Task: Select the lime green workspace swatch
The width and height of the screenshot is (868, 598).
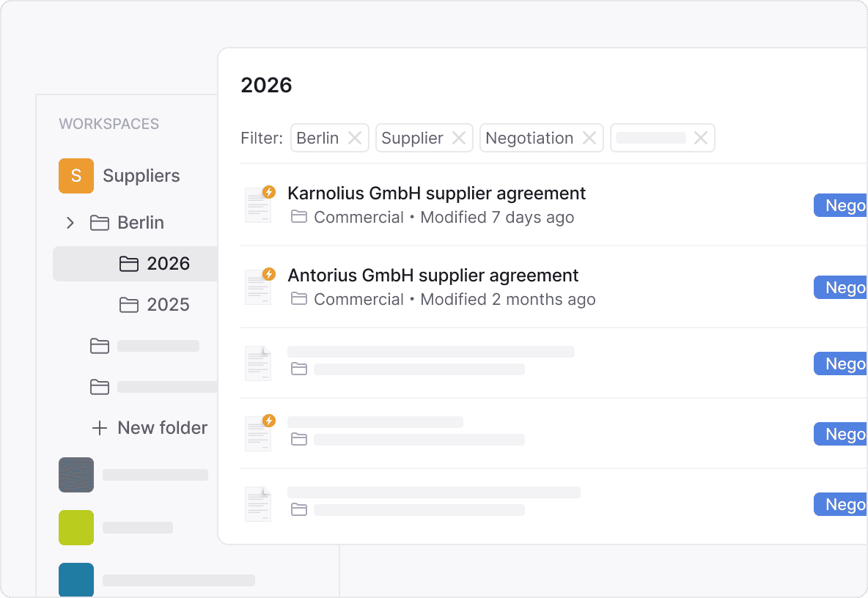Action: tap(76, 528)
